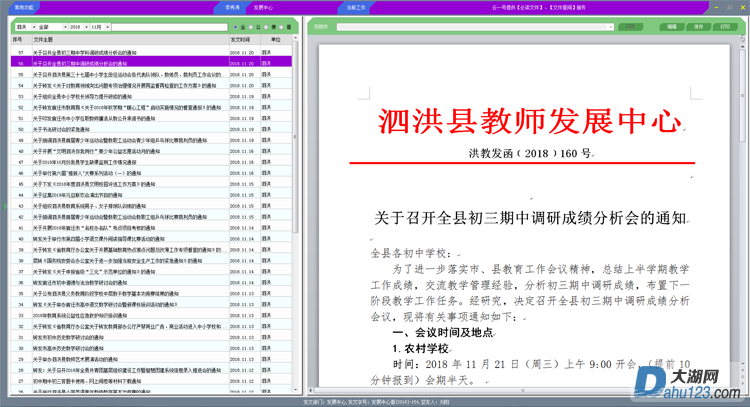Select file row number 29
This screenshot has height=407, width=750.
click(x=151, y=359)
